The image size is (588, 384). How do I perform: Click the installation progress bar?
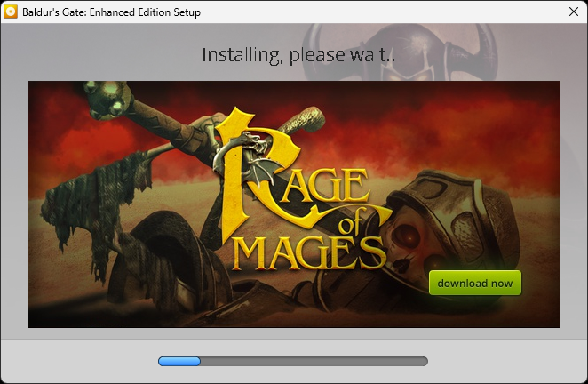tap(293, 361)
